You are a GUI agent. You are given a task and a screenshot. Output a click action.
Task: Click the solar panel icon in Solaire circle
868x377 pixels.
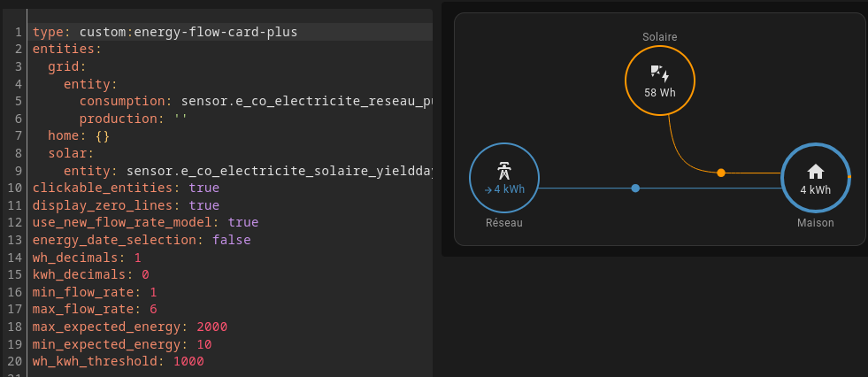point(660,73)
